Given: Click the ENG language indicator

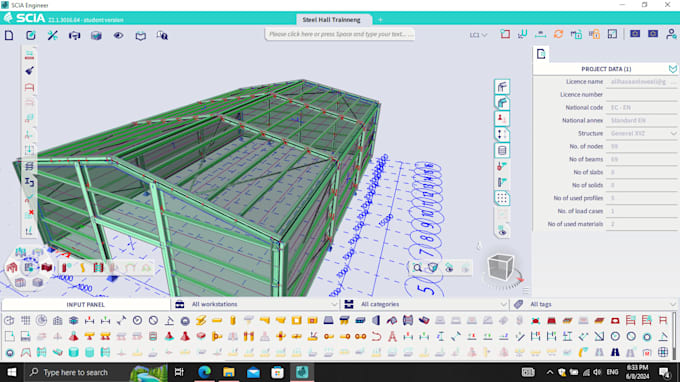Looking at the screenshot, I should coord(612,372).
